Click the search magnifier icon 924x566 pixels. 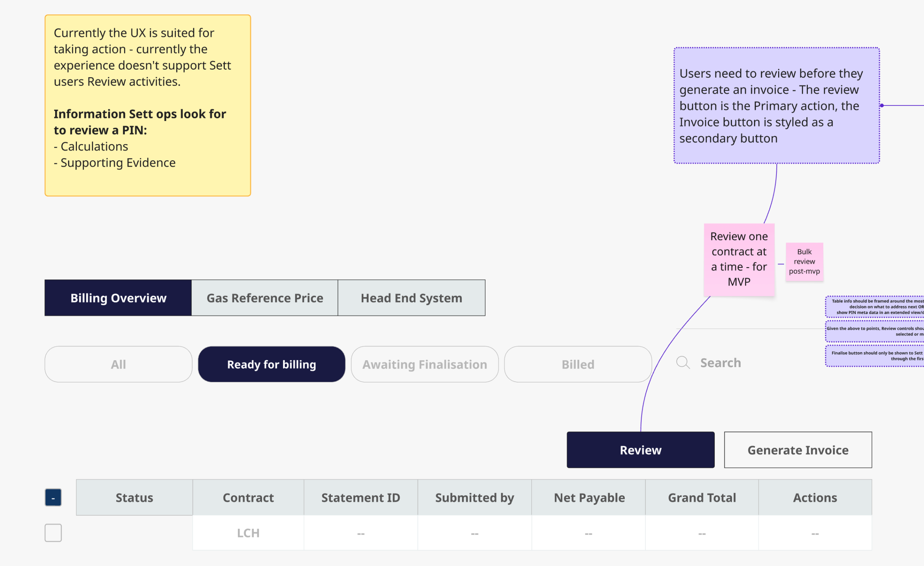point(683,363)
